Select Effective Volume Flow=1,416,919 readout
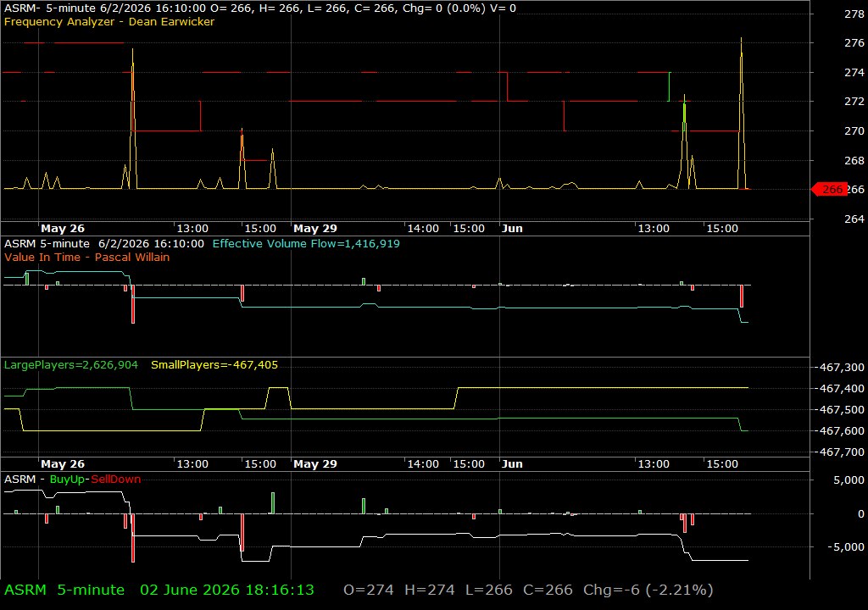Screen dimensions: 868x610 click(x=306, y=243)
